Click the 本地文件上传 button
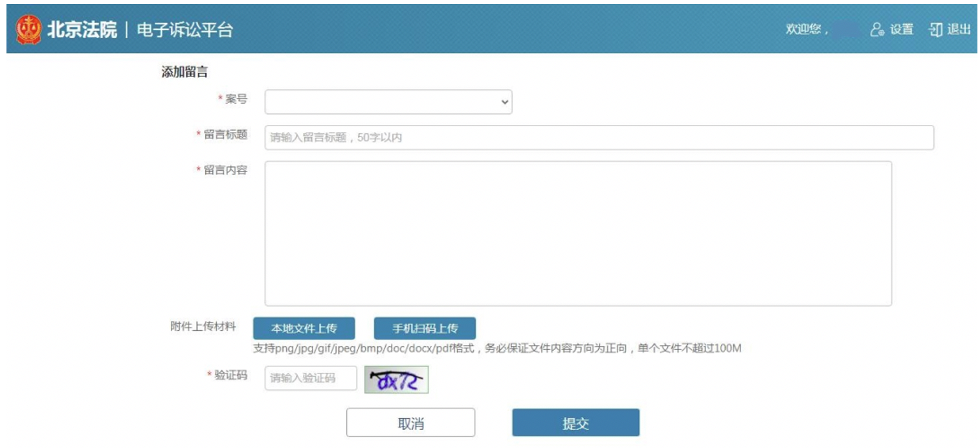Viewport: 980px width, 448px height. 304,328
